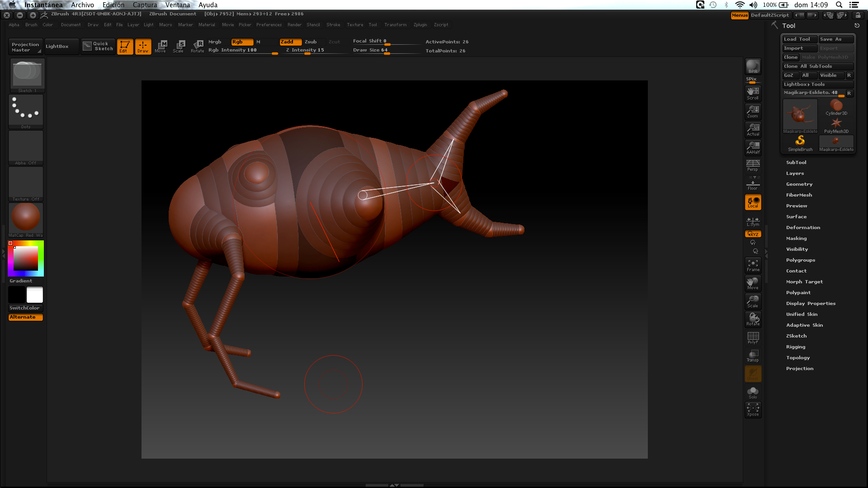
Task: Open the Zplugin menu
Action: [420, 25]
